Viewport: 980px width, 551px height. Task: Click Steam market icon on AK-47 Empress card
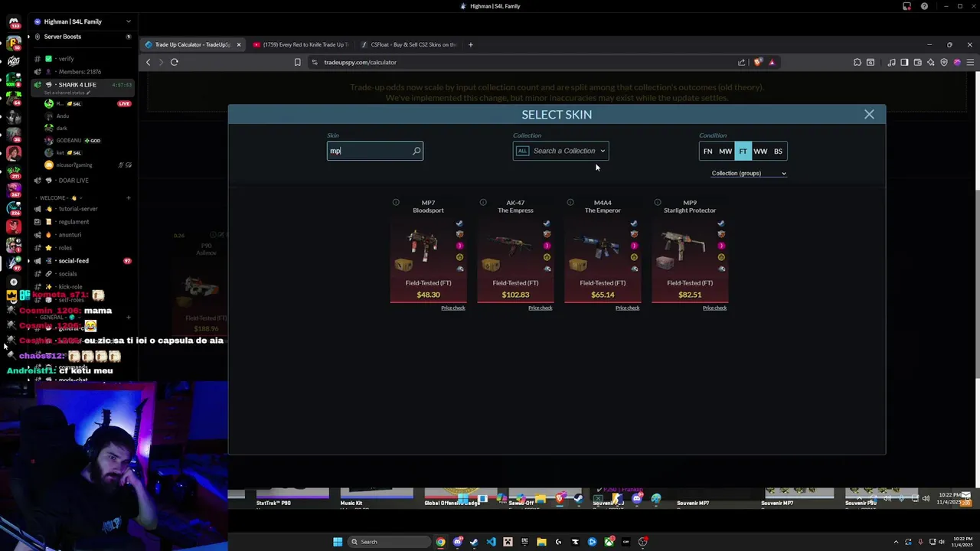pos(547,223)
